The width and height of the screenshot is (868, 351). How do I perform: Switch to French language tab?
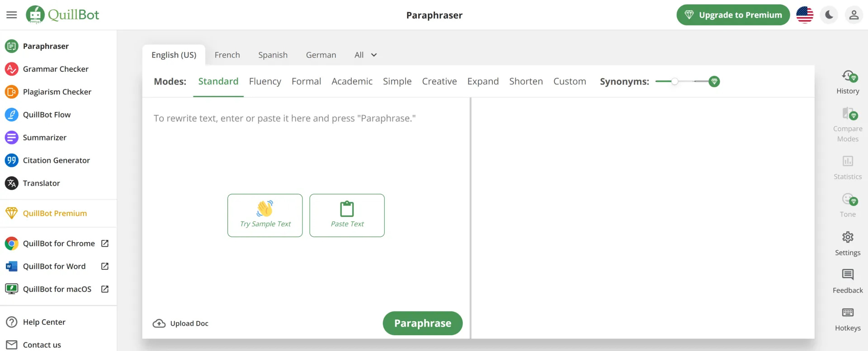click(x=227, y=55)
